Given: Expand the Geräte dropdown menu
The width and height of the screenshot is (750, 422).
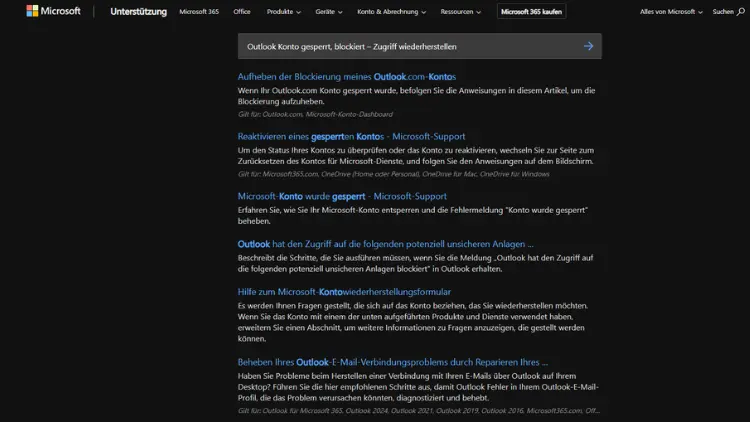Looking at the screenshot, I should click(329, 11).
